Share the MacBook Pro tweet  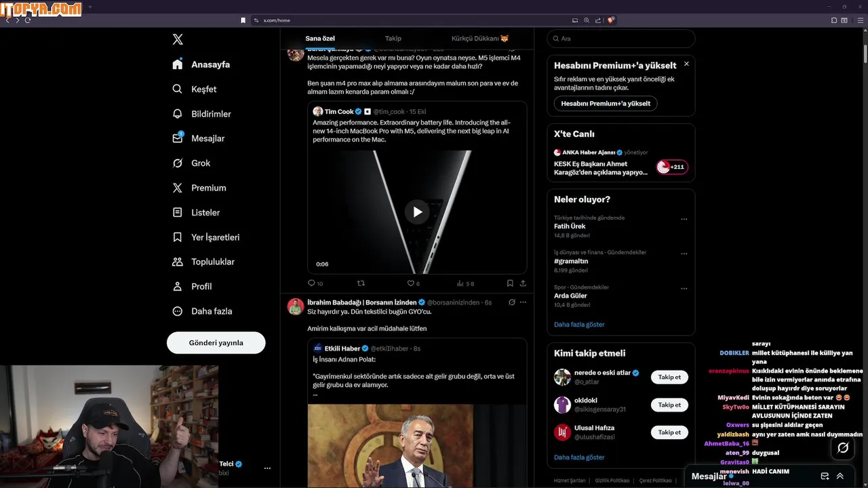point(523,283)
